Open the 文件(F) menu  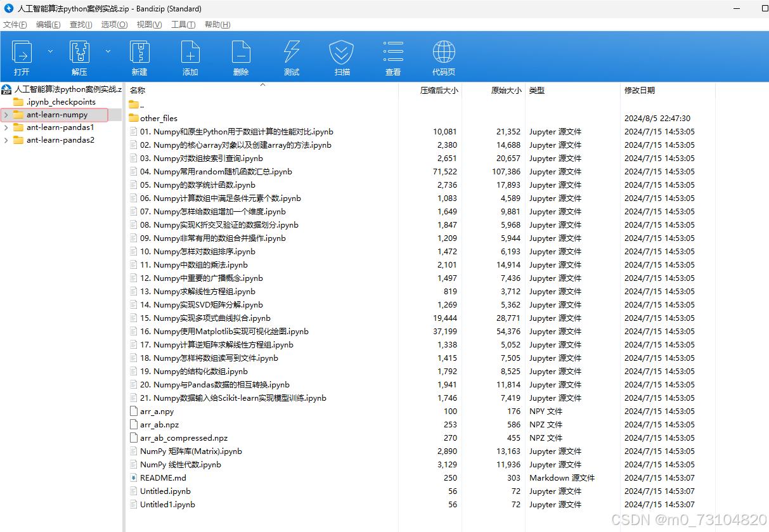pyautogui.click(x=15, y=25)
